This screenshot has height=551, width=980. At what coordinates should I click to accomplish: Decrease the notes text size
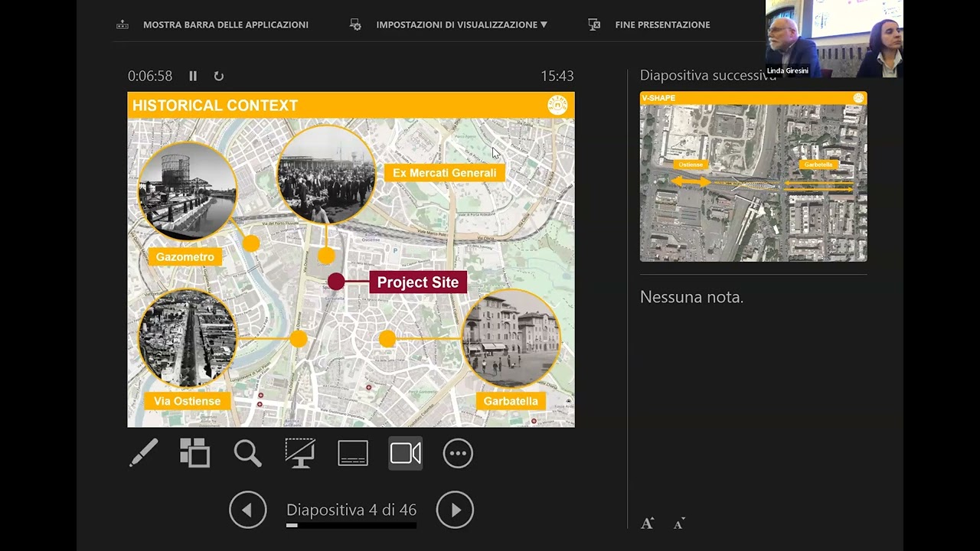679,523
